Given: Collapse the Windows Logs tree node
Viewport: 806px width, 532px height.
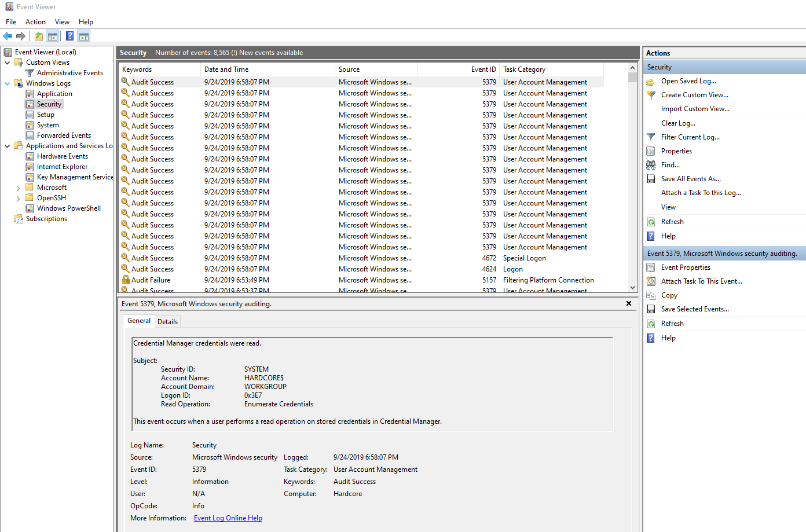Looking at the screenshot, I should [x=7, y=83].
